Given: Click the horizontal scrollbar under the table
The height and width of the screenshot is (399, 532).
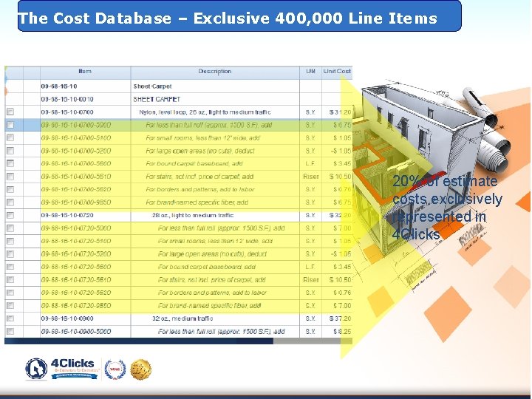Looking at the screenshot, I should tap(178, 341).
